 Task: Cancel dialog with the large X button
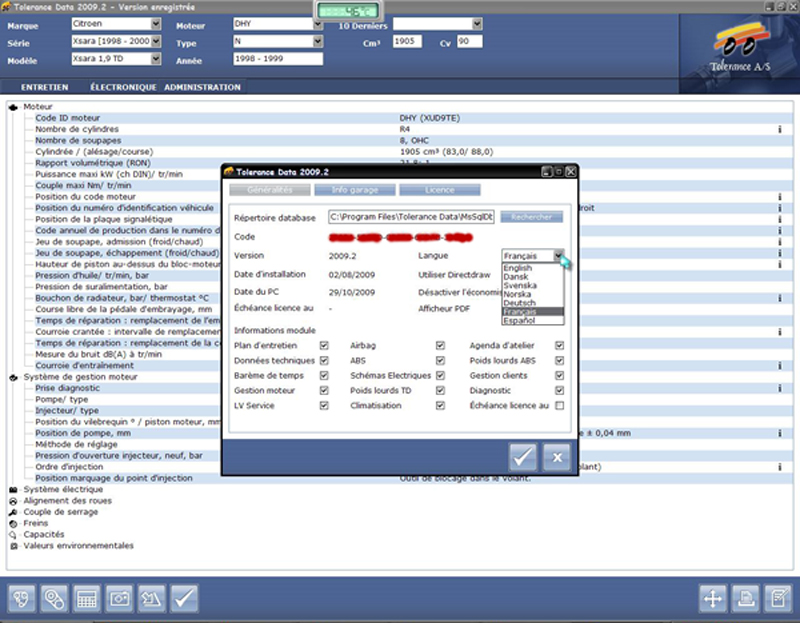(x=556, y=457)
